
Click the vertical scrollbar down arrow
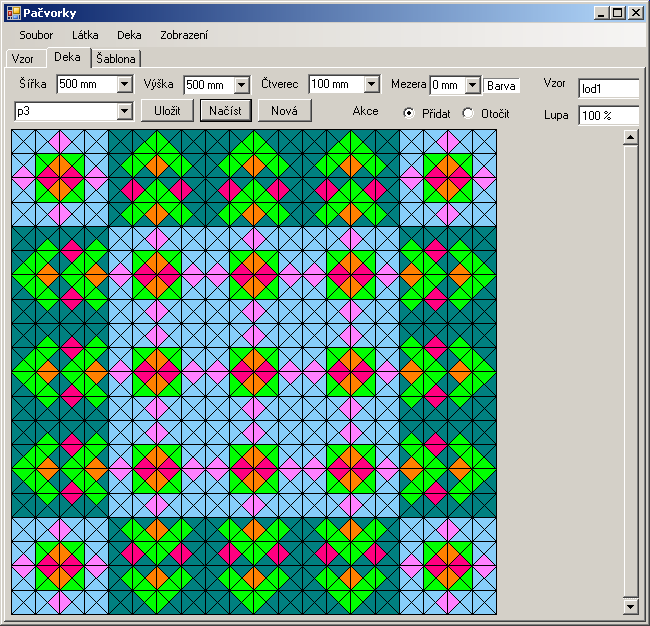click(630, 606)
